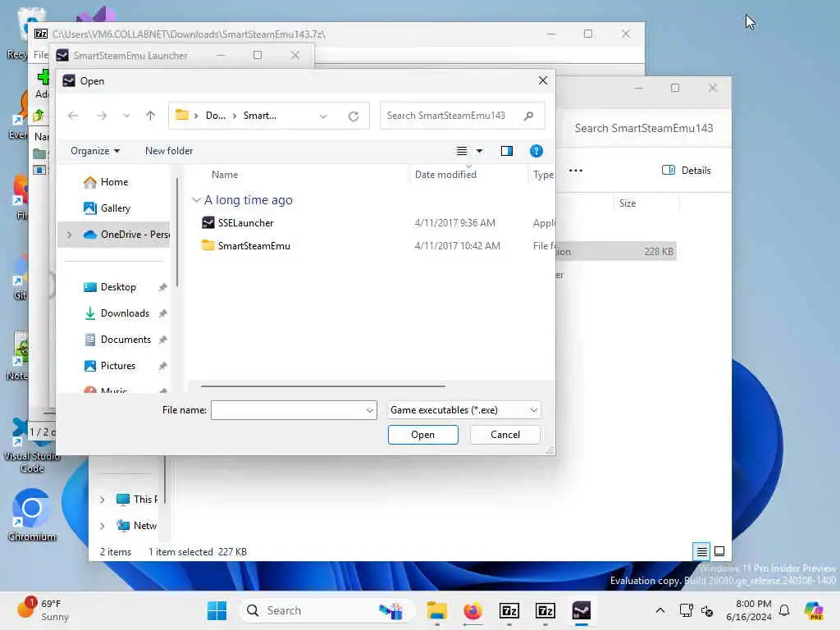Expand Network in Explorer tree

tap(103, 526)
